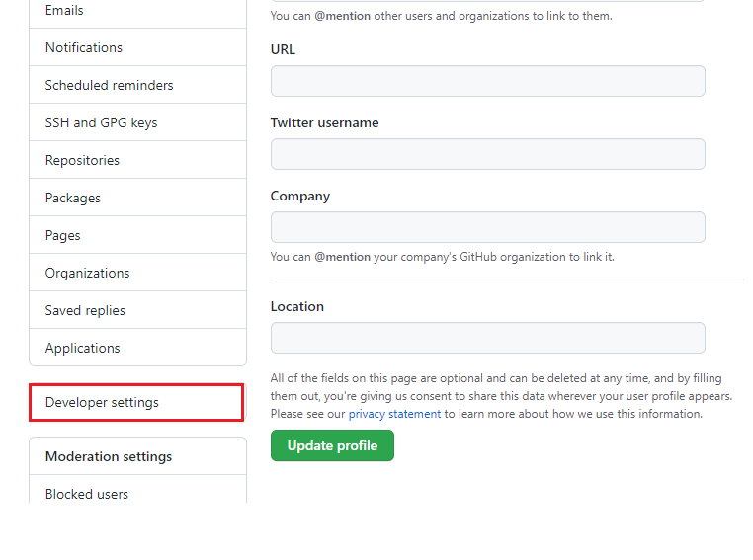
Task: Open Scheduled reminders in sidebar
Action: click(137, 85)
